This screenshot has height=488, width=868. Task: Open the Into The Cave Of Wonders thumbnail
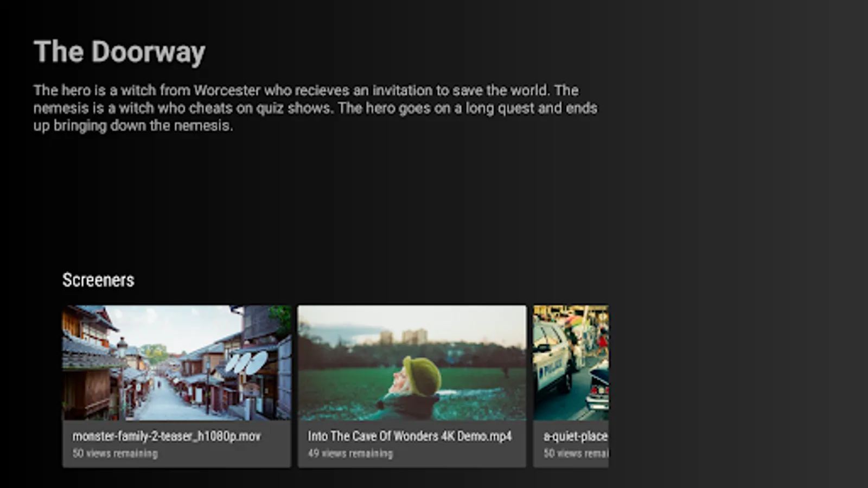pyautogui.click(x=412, y=363)
